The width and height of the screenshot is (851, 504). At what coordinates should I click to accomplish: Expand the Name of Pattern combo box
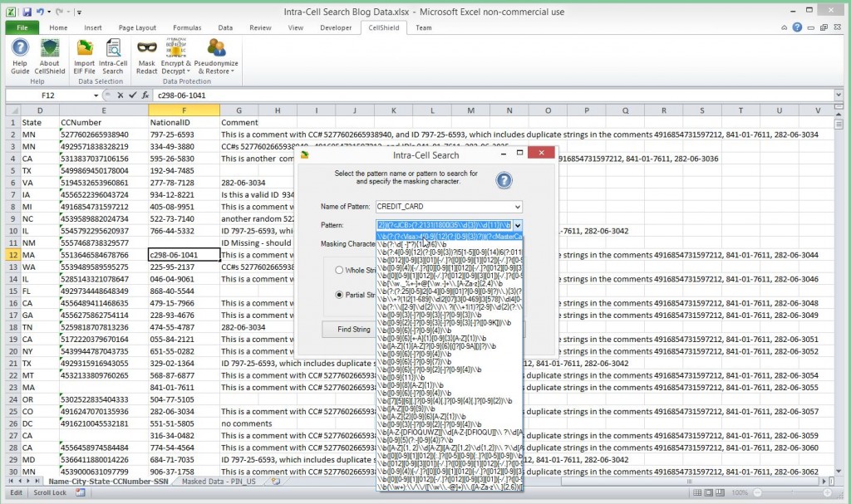point(517,207)
